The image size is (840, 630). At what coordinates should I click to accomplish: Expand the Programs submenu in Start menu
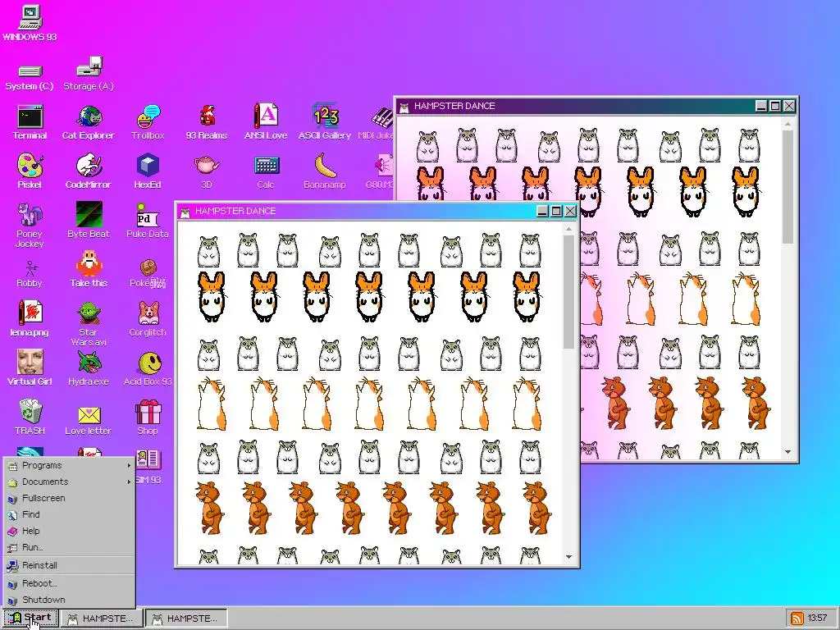(69, 466)
